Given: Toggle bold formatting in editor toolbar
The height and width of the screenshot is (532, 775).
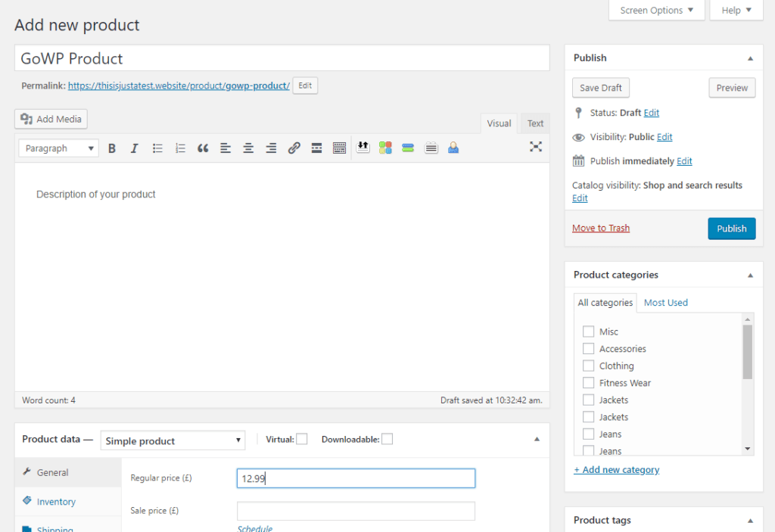Looking at the screenshot, I should click(112, 148).
